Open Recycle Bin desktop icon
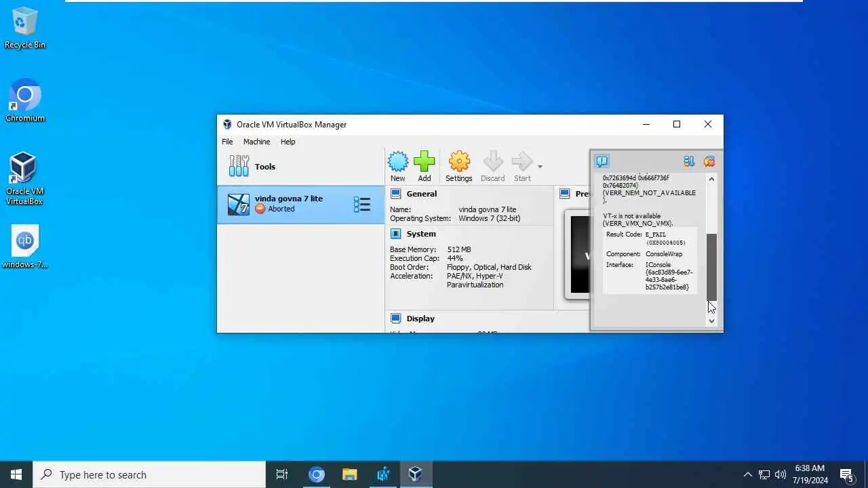This screenshot has width=868, height=488. click(x=25, y=28)
